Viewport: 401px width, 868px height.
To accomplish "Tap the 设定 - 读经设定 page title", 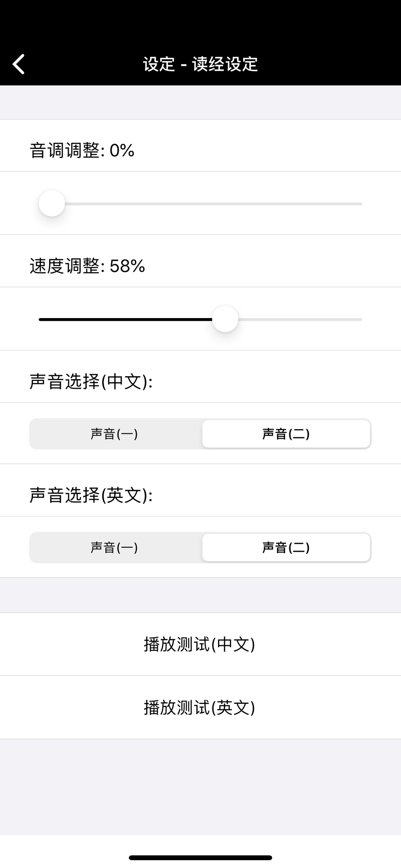I will [200, 64].
